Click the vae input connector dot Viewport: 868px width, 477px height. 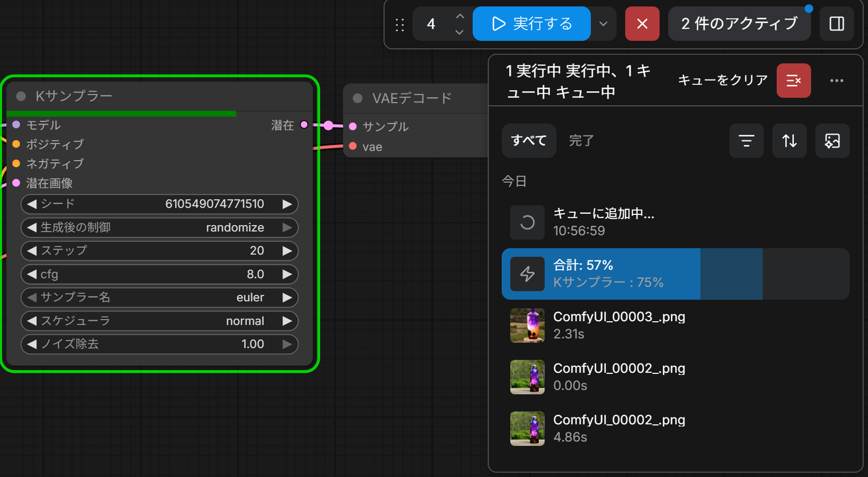[353, 146]
